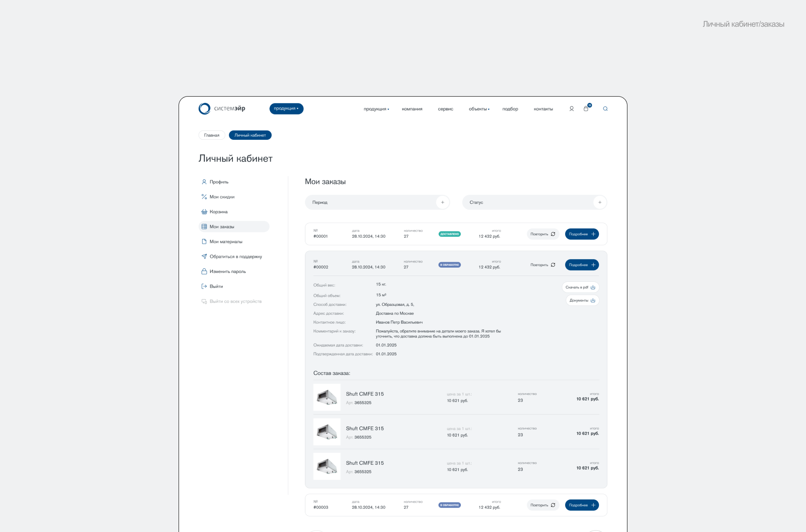Click the paper plane icon for support

(204, 256)
